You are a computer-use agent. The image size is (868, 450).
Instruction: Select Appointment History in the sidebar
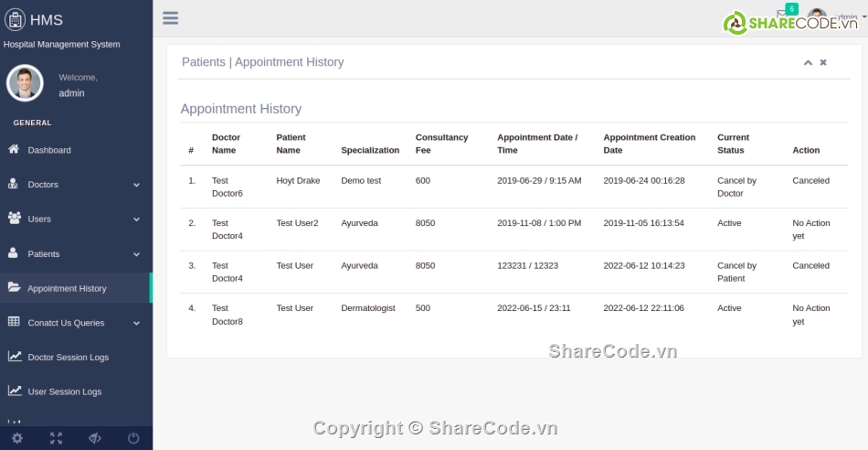[67, 288]
